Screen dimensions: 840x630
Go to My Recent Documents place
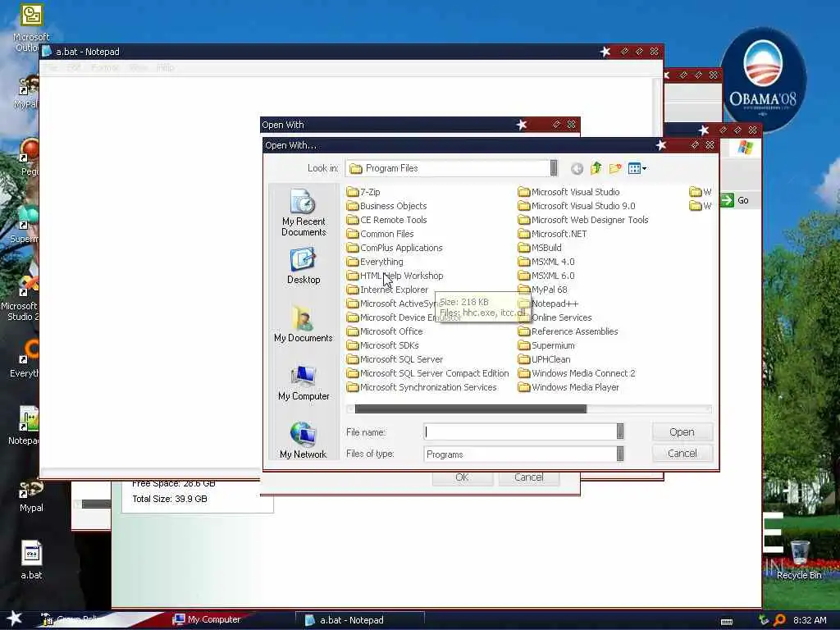click(304, 212)
